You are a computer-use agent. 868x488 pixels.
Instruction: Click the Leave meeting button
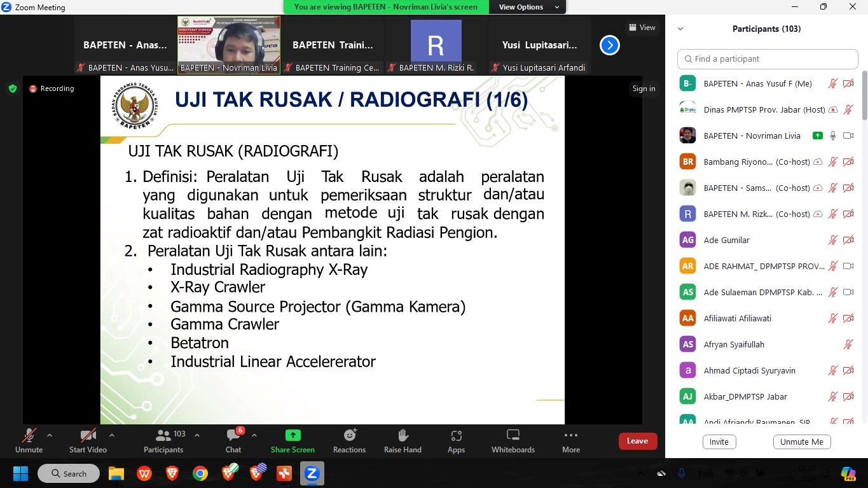click(637, 441)
